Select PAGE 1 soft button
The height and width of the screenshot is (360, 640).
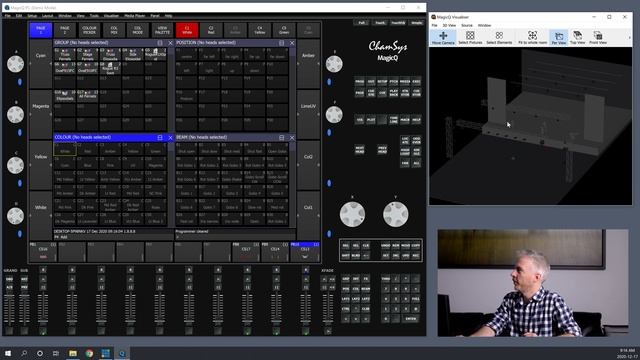pyautogui.click(x=41, y=30)
